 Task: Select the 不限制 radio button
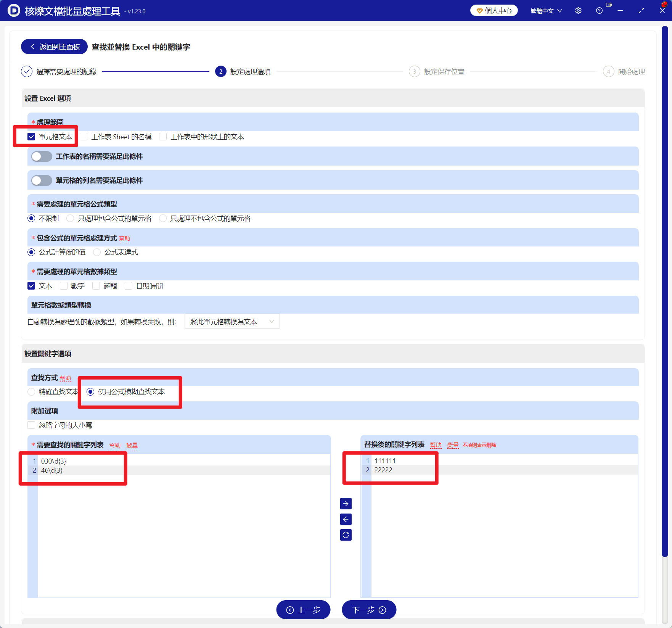(x=31, y=218)
